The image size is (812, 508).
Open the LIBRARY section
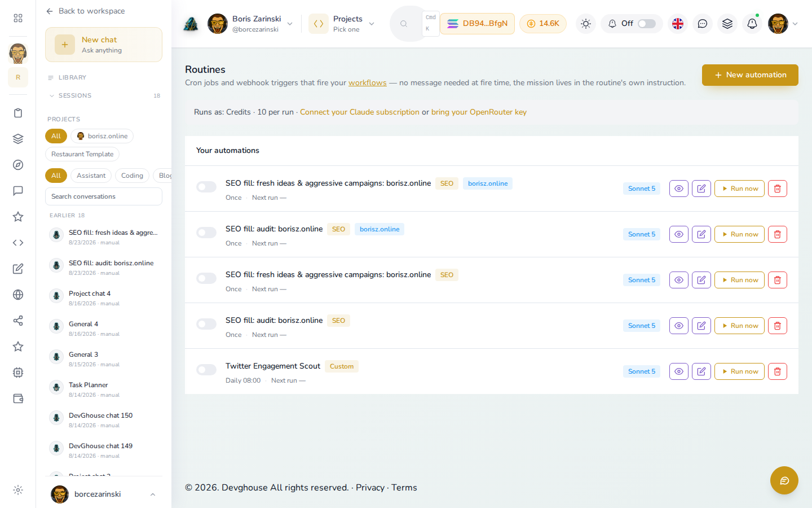[72, 78]
